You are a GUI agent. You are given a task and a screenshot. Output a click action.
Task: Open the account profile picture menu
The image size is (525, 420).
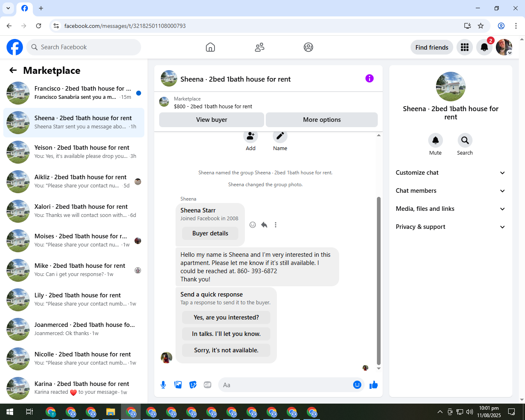pyautogui.click(x=504, y=47)
